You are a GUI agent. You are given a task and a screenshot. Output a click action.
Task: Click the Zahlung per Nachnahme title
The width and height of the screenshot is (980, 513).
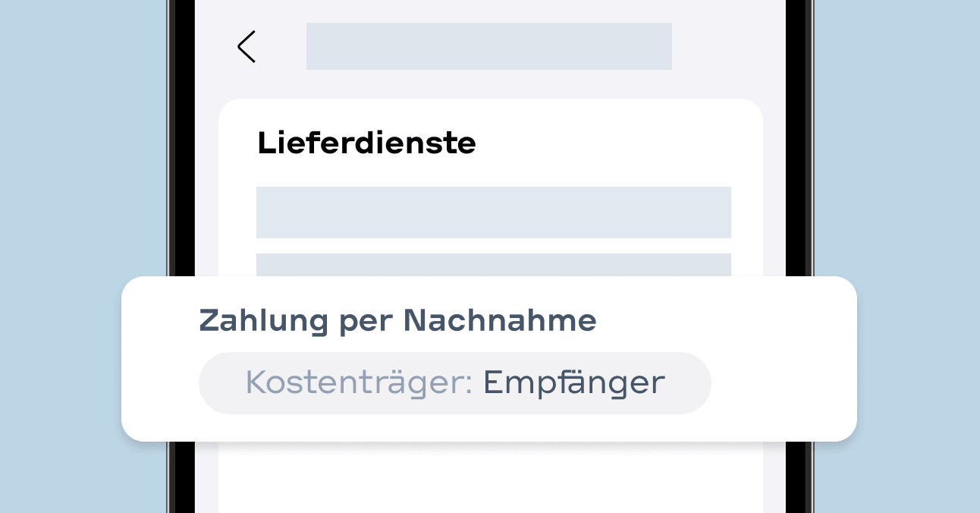coord(397,321)
